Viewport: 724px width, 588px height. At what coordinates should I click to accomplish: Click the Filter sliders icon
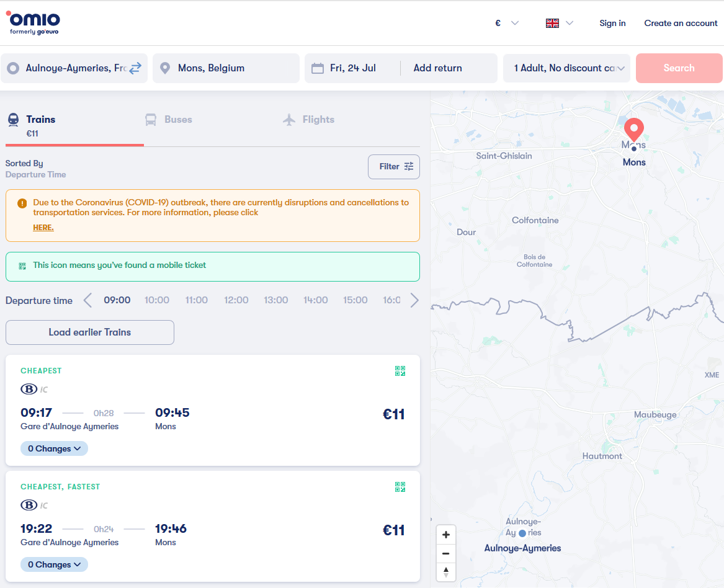pyautogui.click(x=408, y=166)
